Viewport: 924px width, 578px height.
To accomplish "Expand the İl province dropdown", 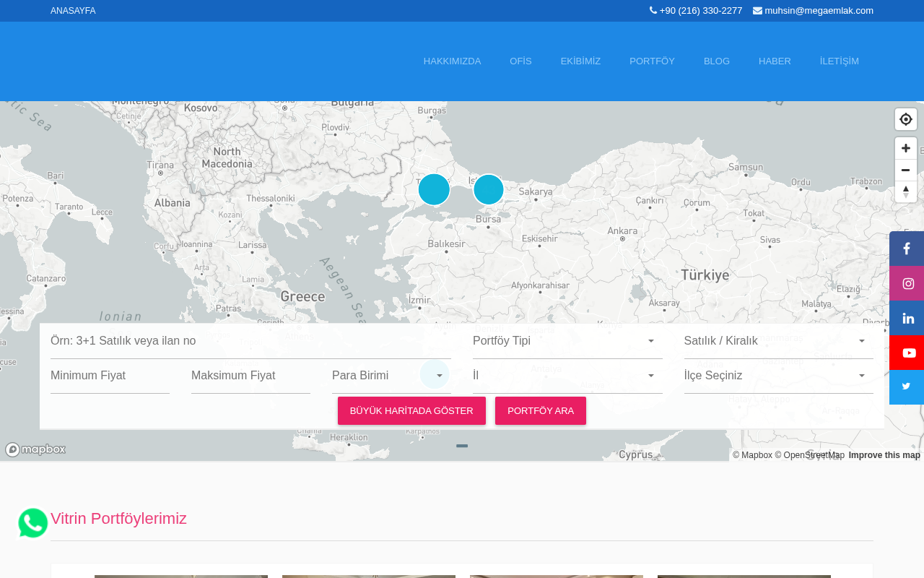I will [x=567, y=376].
